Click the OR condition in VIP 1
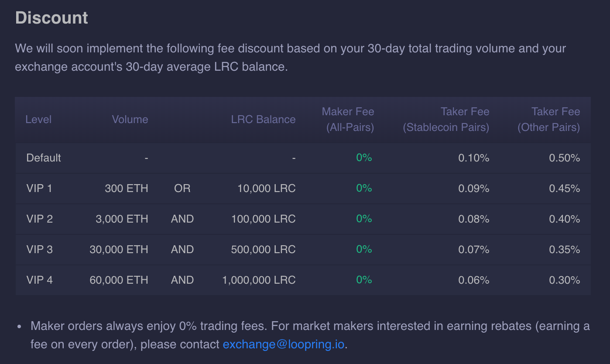Screen dimensions: 610x364 pyautogui.click(x=182, y=189)
